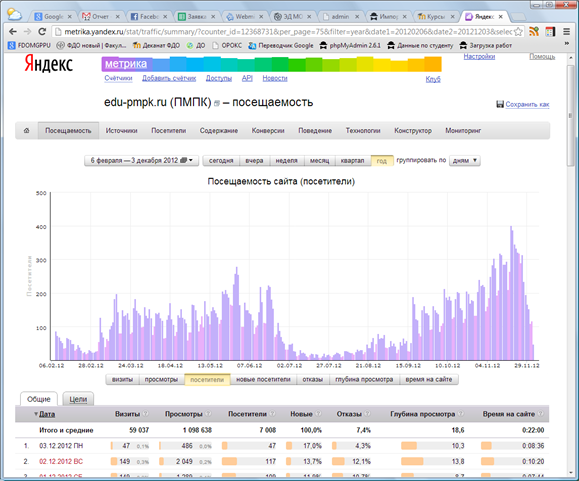This screenshot has width=579, height=481.
Task: Click the page vertical scrollbar thumb
Action: [x=571, y=116]
